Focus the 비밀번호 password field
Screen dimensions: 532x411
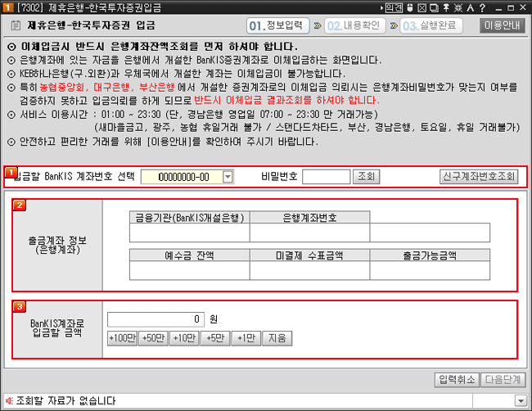point(326,177)
